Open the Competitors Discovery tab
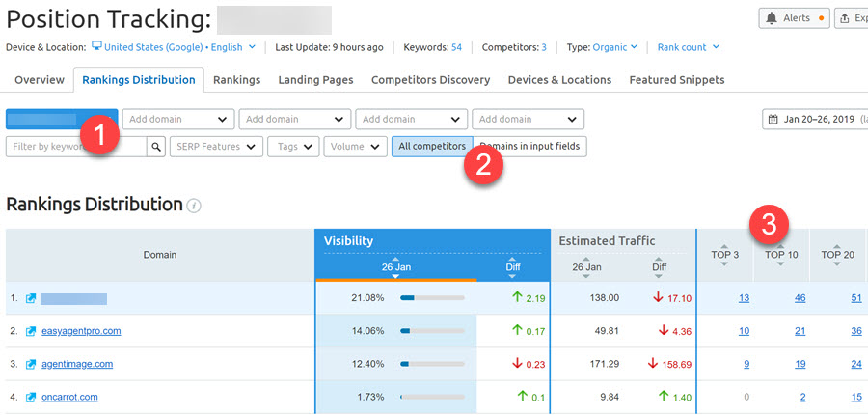Viewport: 868px width, 415px height. [430, 80]
